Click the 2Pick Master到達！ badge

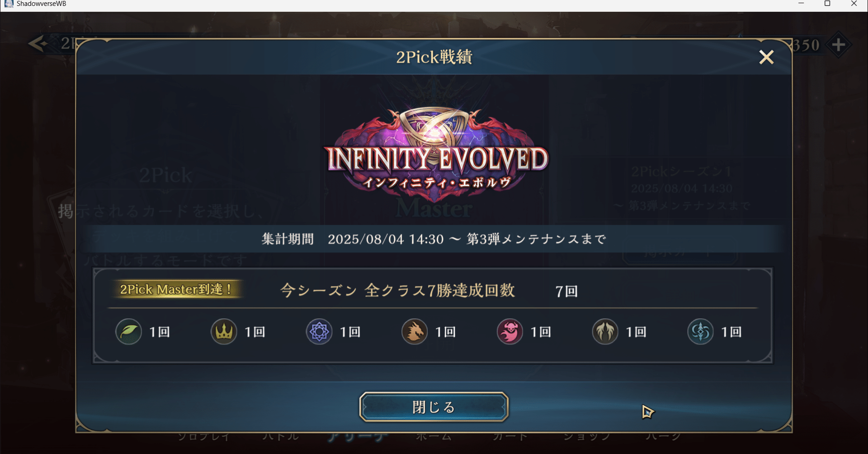tap(176, 289)
